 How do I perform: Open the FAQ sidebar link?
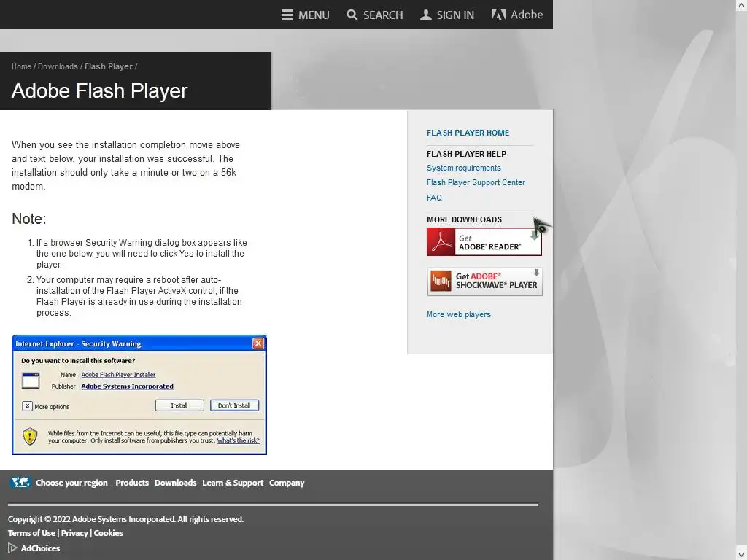[x=434, y=198]
